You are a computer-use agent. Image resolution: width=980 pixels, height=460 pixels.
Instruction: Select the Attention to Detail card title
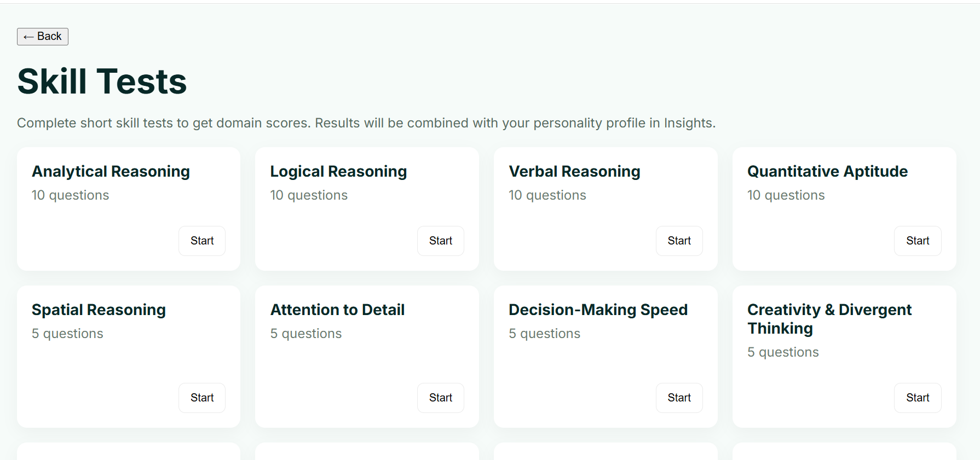click(337, 310)
